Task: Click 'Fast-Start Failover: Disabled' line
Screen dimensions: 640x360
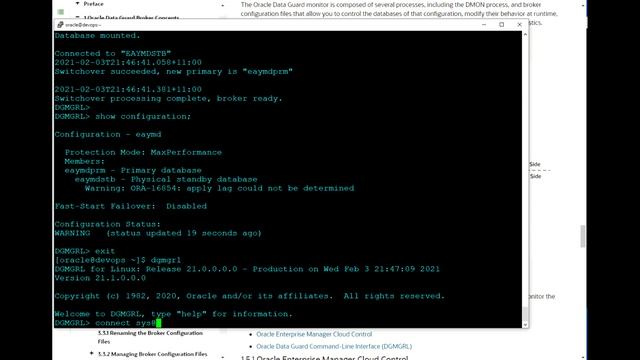Action: click(131, 206)
